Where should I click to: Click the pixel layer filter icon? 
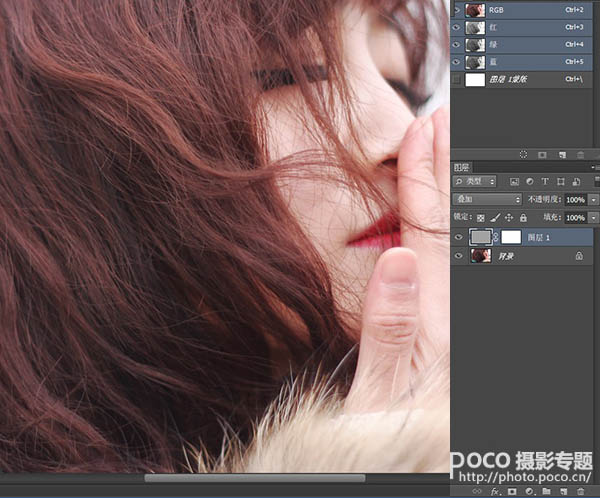click(x=514, y=182)
